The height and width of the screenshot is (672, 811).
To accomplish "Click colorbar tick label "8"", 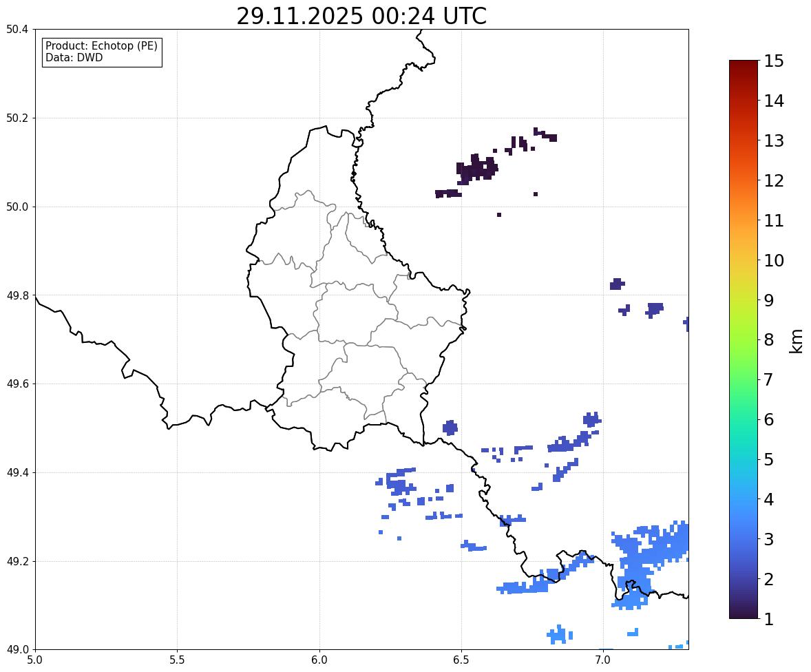I will coord(769,340).
